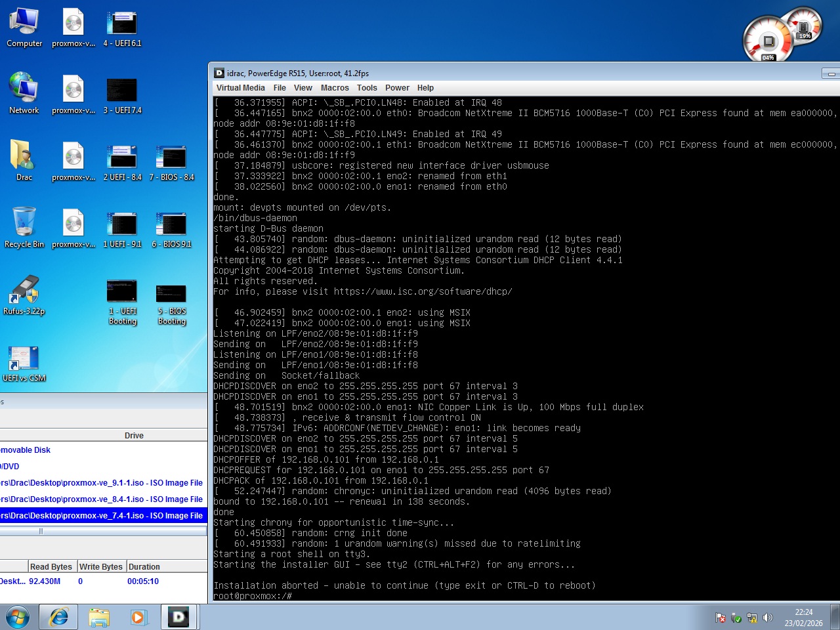Select the '7 - BIOS - 8.4' screenshot file
This screenshot has width=840, height=630.
pos(171,162)
